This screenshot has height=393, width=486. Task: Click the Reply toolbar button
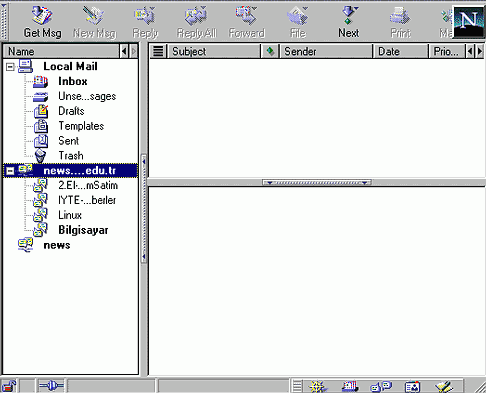pyautogui.click(x=145, y=22)
